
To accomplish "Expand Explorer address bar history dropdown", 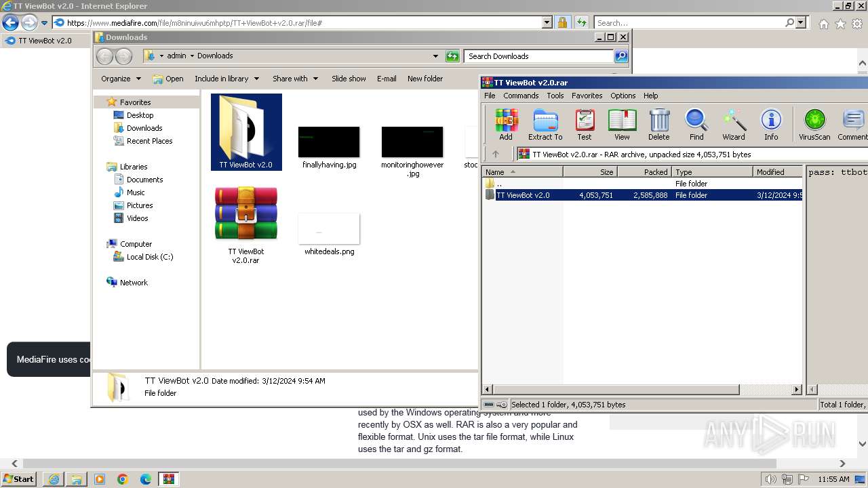I will 435,56.
